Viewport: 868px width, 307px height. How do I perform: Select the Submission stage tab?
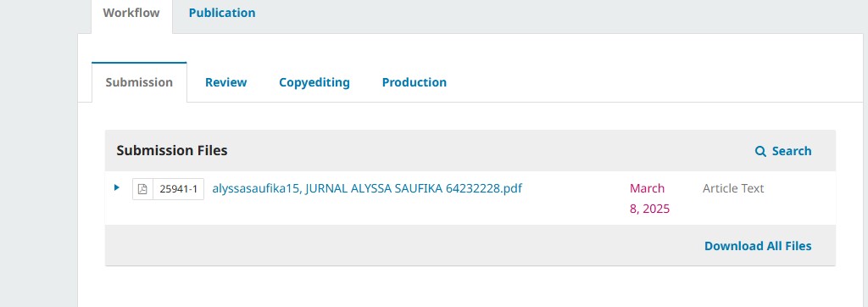pos(139,82)
